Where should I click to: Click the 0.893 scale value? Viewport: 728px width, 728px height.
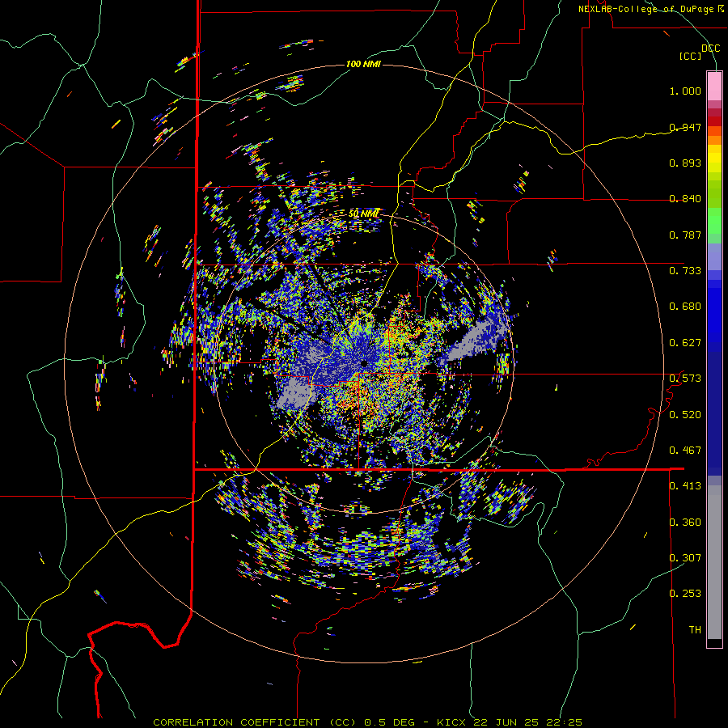685,163
